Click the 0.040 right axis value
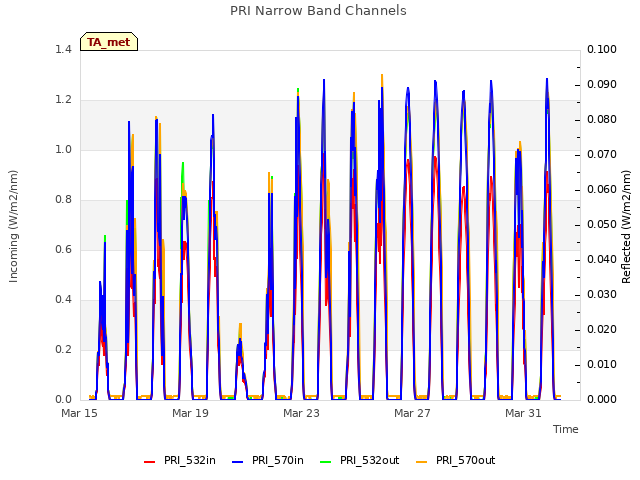Screen dimensions: 640x480 coord(602,260)
